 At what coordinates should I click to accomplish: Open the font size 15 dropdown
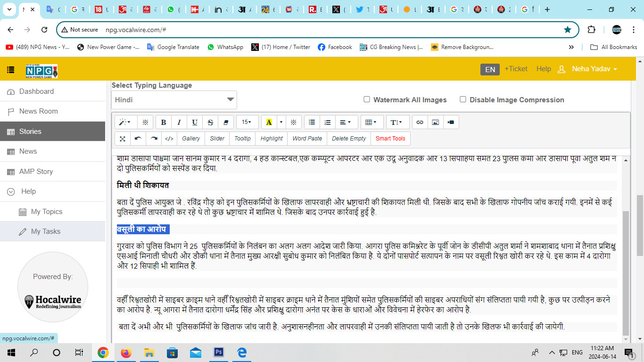click(x=247, y=123)
